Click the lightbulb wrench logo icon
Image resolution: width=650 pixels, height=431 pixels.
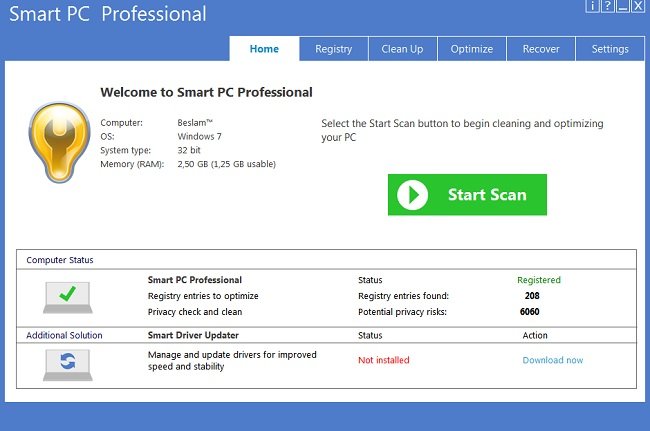click(x=59, y=142)
